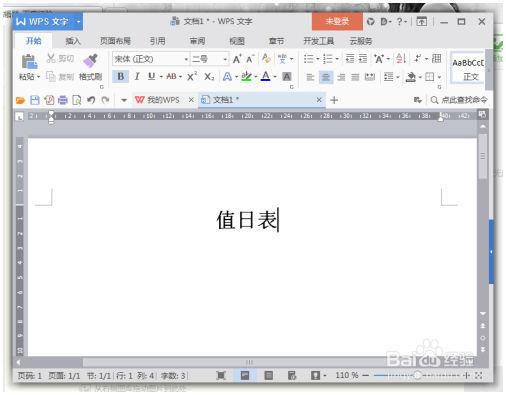Click the Paste clipboard icon
The width and height of the screenshot is (506, 395).
pos(29,61)
